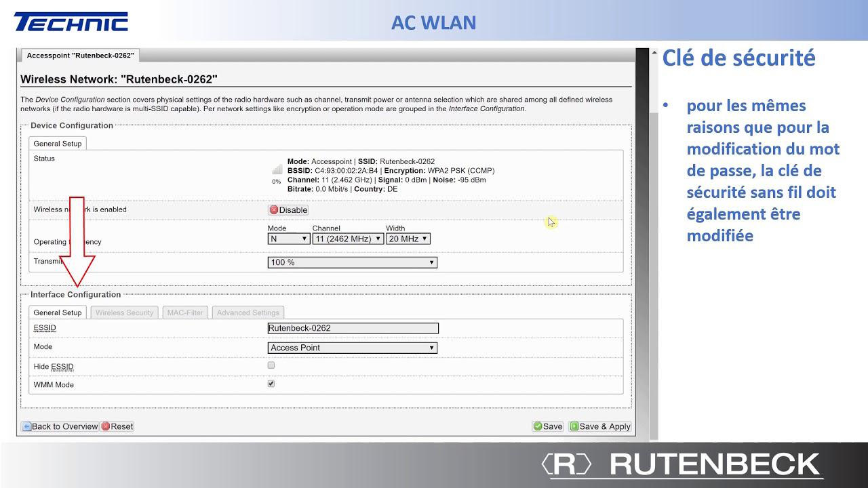Click the AC WLAN title
868x488 pixels.
[433, 22]
